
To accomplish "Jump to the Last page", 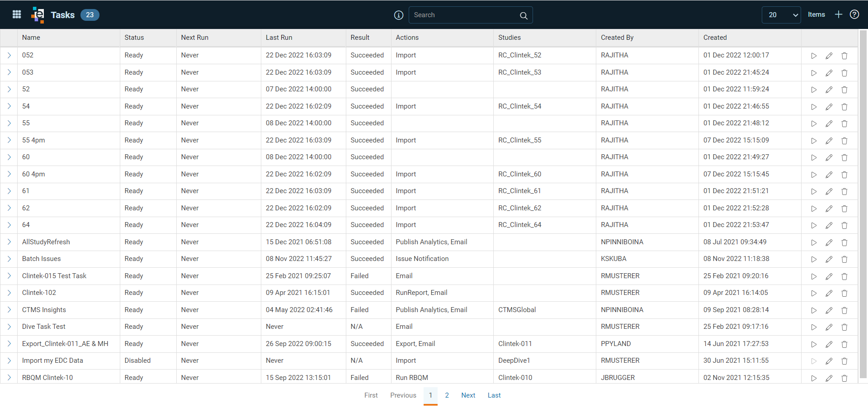I will (x=494, y=395).
